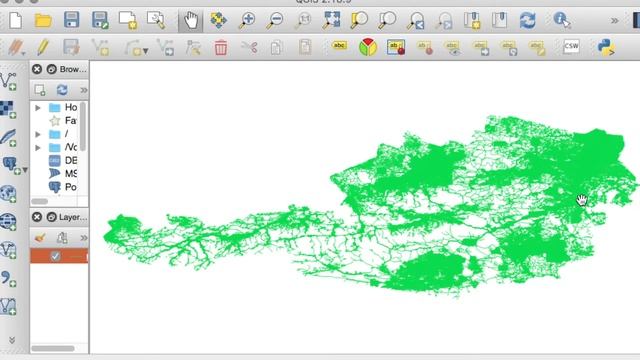The height and width of the screenshot is (360, 640).
Task: Paste features from clipboard
Action: point(305,47)
